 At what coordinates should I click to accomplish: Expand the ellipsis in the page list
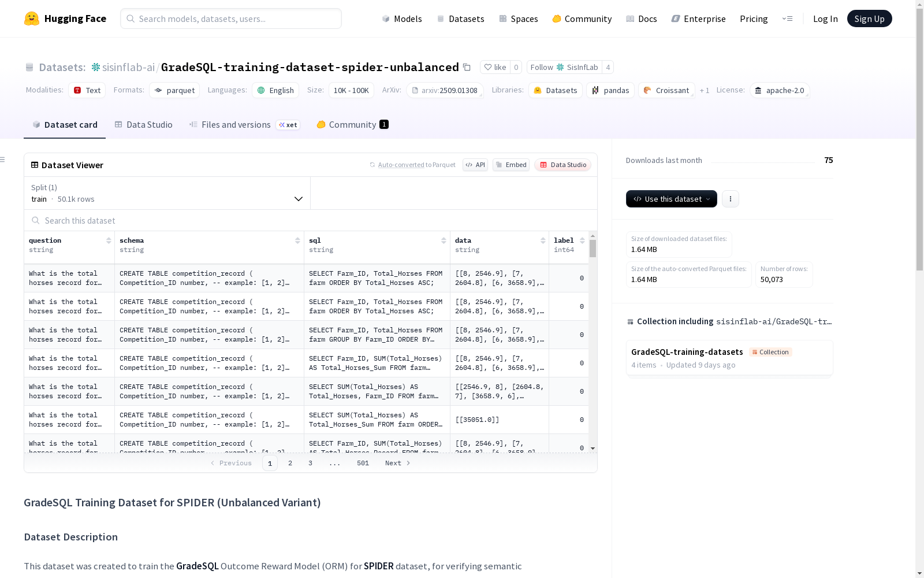click(335, 463)
